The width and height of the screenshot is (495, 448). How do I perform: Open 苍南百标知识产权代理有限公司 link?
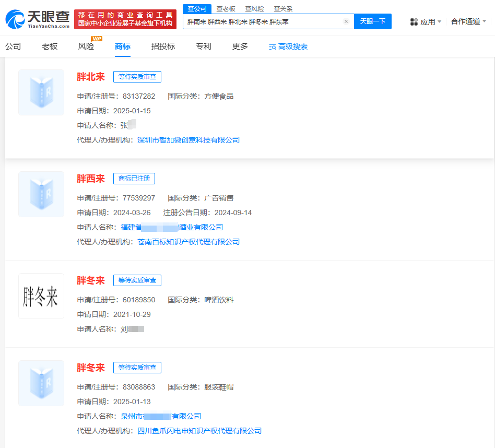(188, 242)
